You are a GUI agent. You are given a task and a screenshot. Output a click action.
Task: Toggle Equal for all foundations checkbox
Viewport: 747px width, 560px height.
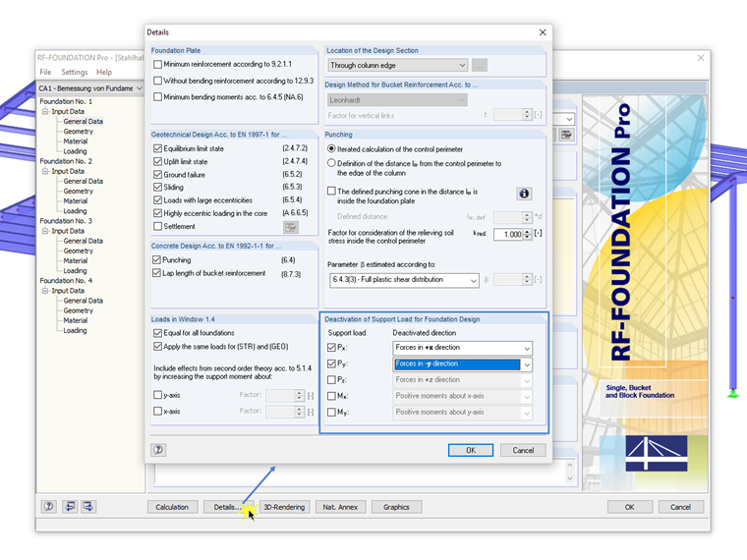[x=157, y=333]
